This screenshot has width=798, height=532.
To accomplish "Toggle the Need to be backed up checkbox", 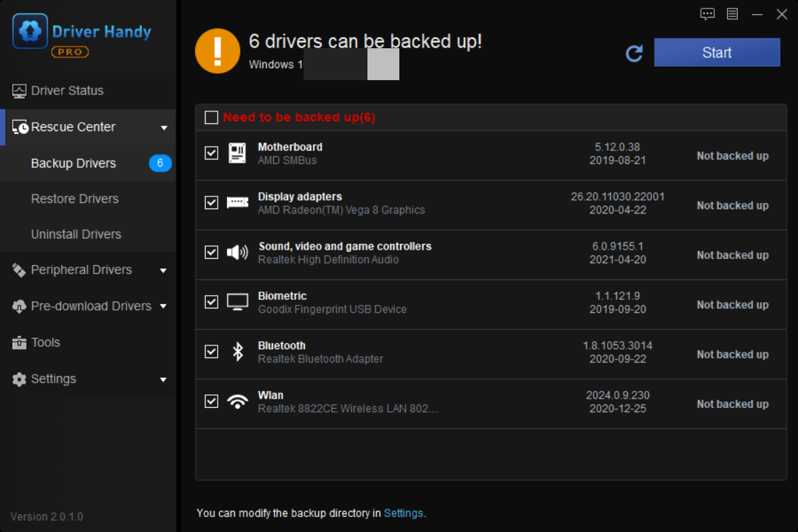I will [211, 117].
